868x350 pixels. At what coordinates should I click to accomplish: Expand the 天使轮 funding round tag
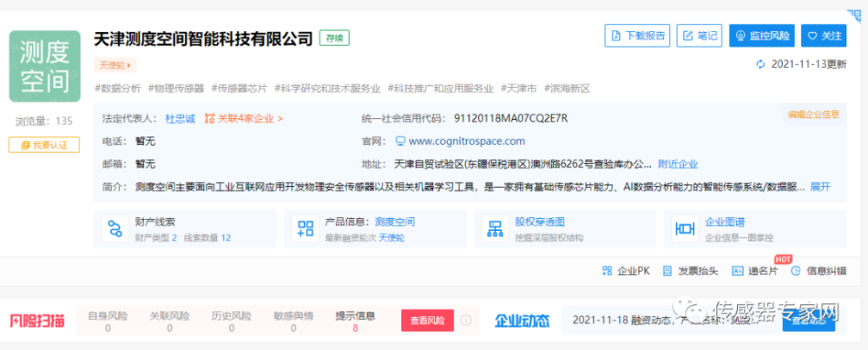click(x=115, y=64)
